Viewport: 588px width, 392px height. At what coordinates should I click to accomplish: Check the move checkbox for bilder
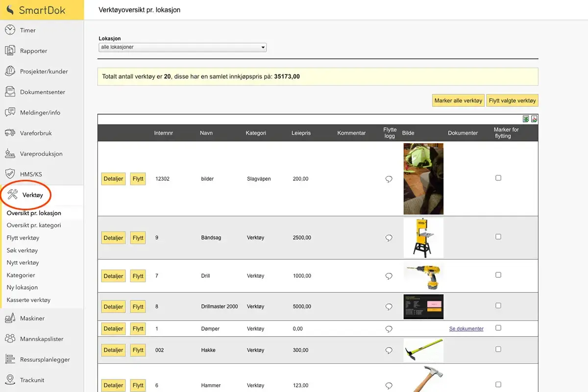tap(498, 178)
